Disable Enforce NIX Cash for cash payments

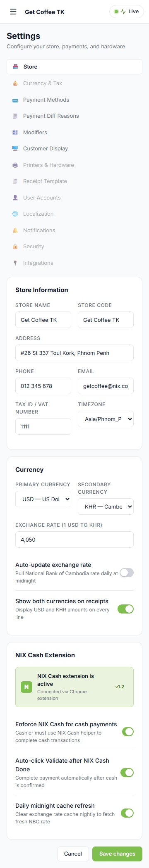pyautogui.click(x=128, y=732)
